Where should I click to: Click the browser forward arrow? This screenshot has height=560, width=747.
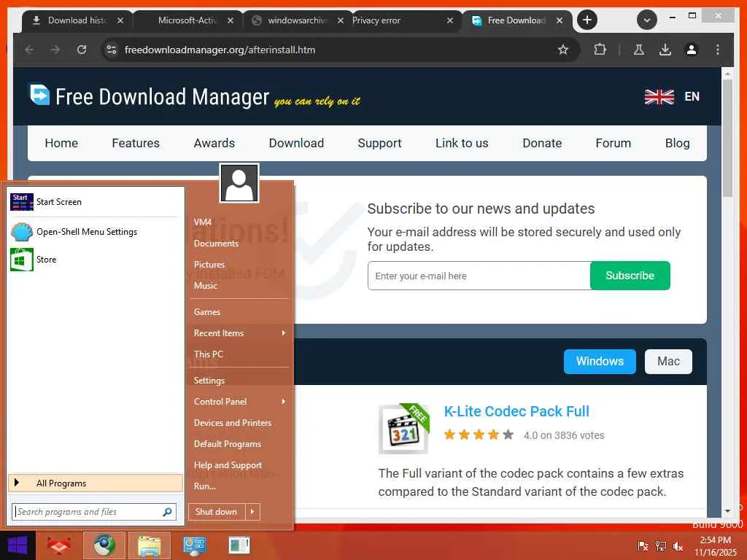click(55, 50)
